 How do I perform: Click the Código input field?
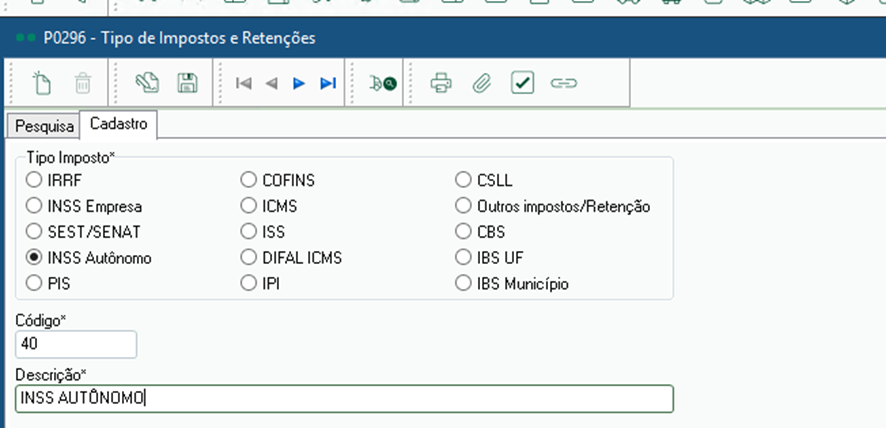(x=76, y=344)
